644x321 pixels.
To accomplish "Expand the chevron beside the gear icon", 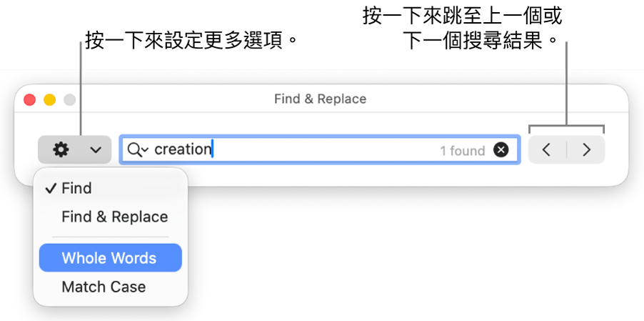I will 96,150.
